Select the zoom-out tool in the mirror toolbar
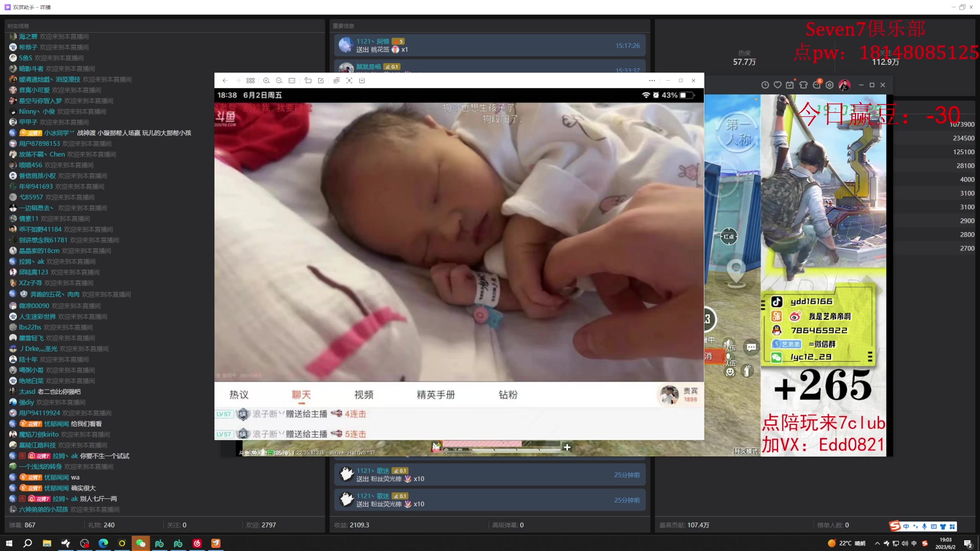980x551 pixels. pos(279,80)
